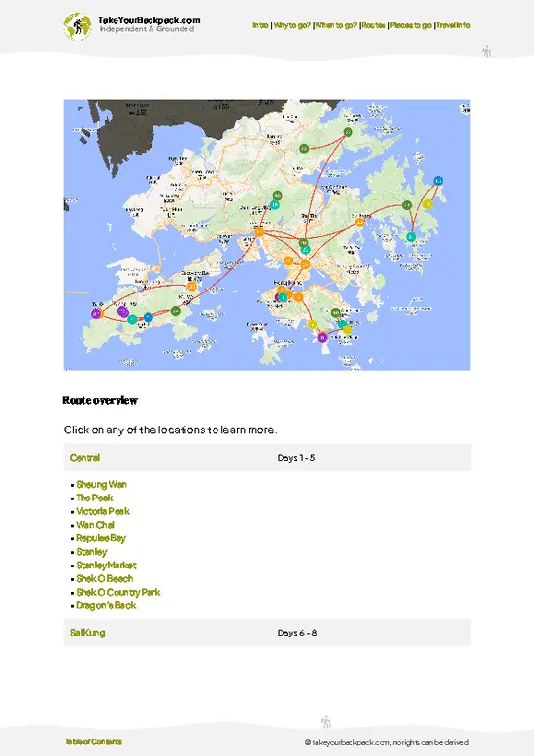The width and height of the screenshot is (534, 756).
Task: Select the orange marker near Tung Chung on Lantau
Action: [192, 287]
